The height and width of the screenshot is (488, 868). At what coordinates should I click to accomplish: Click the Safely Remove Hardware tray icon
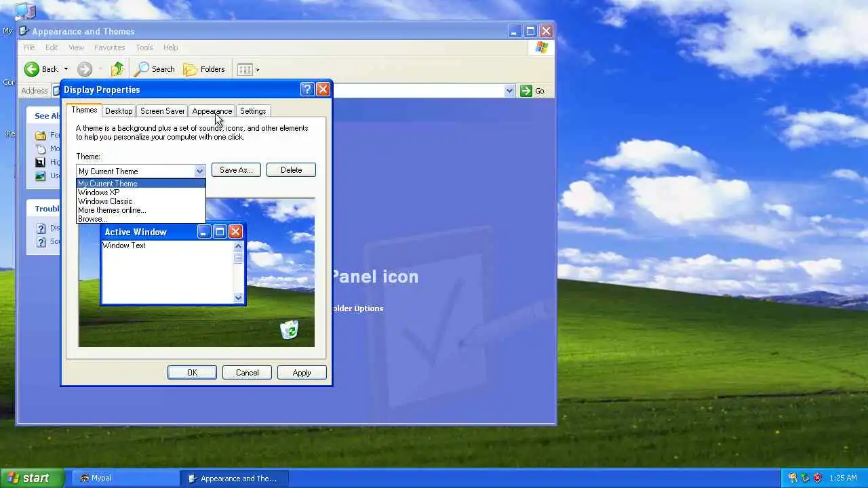(x=805, y=478)
